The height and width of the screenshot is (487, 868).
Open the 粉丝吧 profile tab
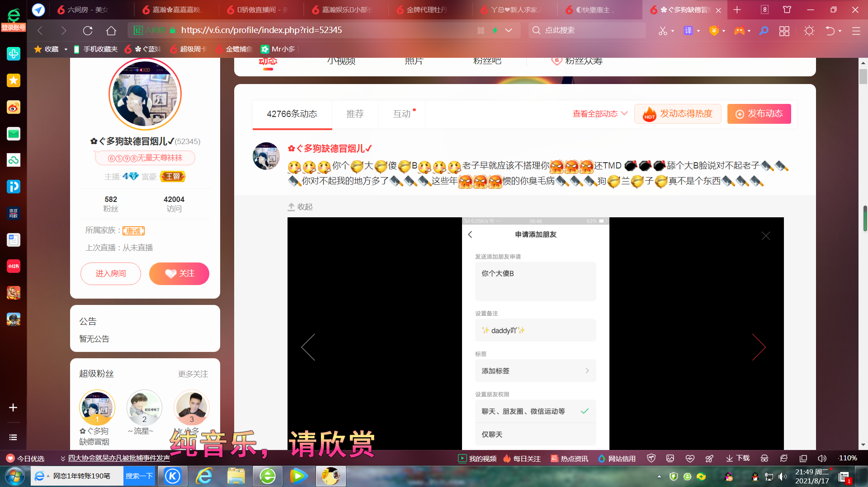(487, 61)
